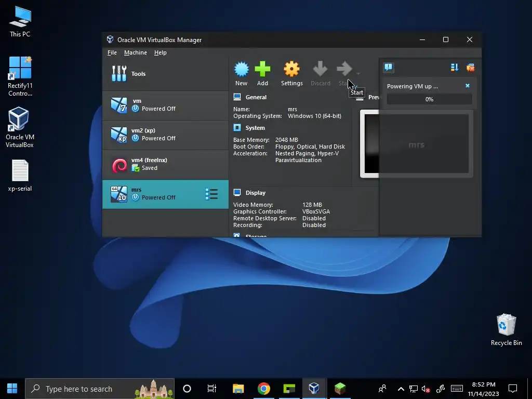Viewport: 532px width, 399px height.
Task: Click the taskbar search box
Action: point(100,389)
